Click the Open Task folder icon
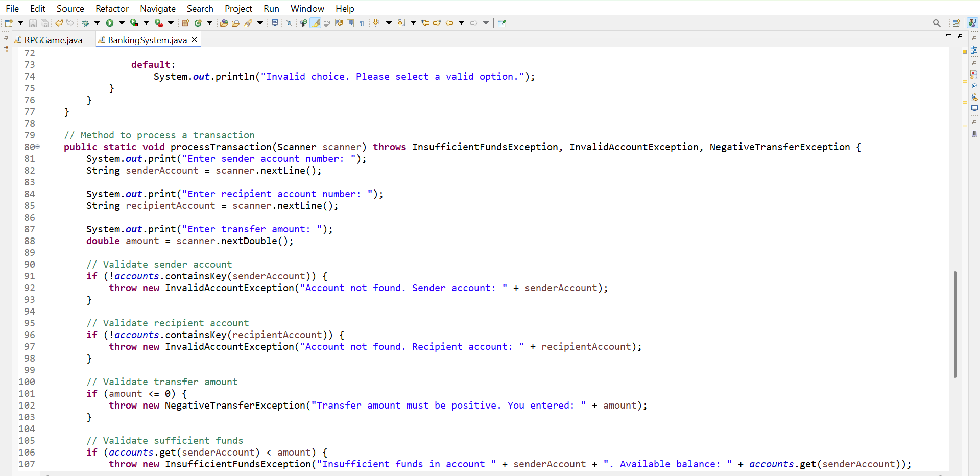Viewport: 980px width, 476px height. [x=235, y=23]
